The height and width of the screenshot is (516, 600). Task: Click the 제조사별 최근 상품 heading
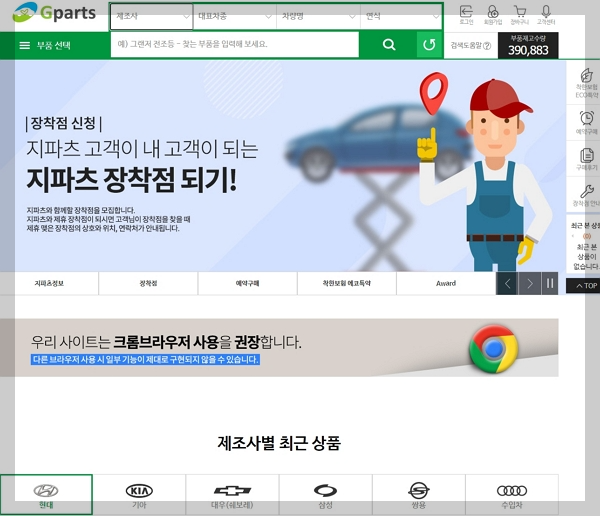tap(279, 443)
